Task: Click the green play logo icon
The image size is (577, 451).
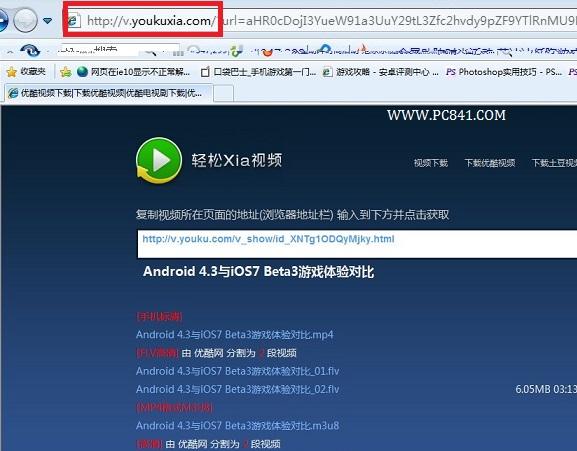Action: click(x=159, y=160)
